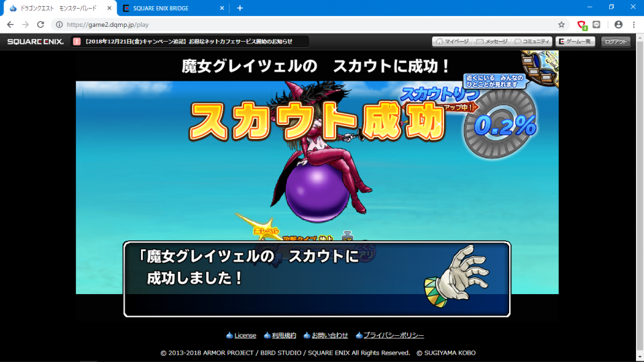Open the red shield extension icon
The image size is (644, 362).
(x=582, y=24)
